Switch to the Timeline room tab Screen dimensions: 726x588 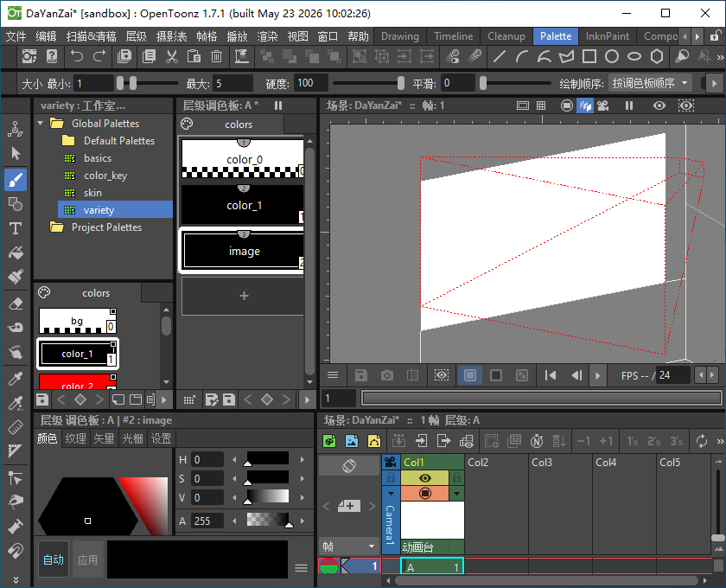453,36
